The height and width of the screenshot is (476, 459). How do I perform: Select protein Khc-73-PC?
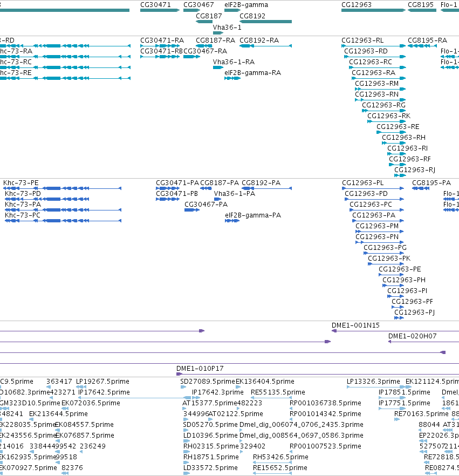(63, 221)
